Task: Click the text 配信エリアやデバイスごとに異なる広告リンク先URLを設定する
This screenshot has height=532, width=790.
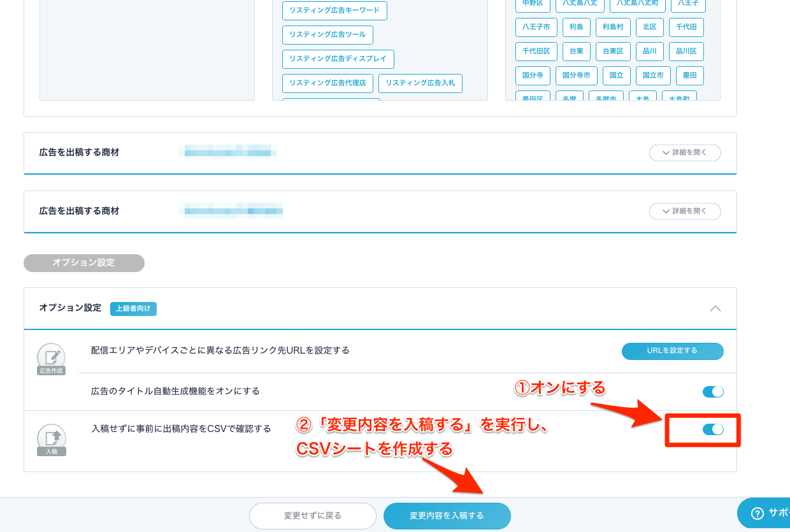Action: (x=220, y=350)
